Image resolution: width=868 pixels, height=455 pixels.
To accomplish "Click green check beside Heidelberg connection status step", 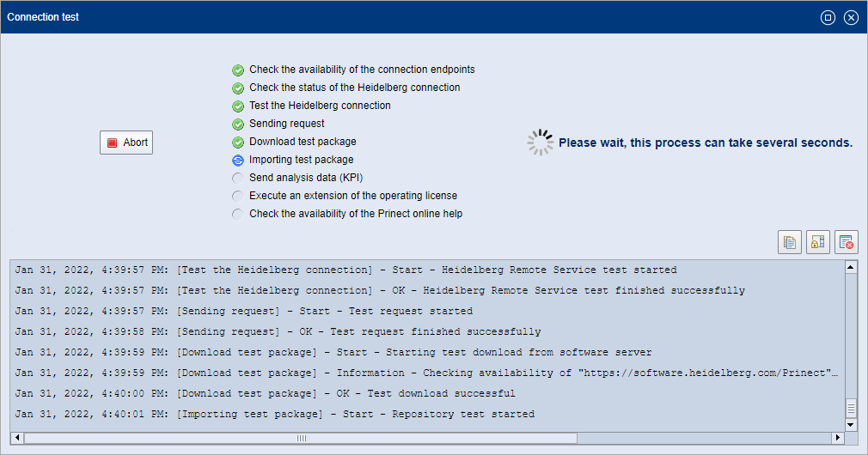I will [x=237, y=88].
